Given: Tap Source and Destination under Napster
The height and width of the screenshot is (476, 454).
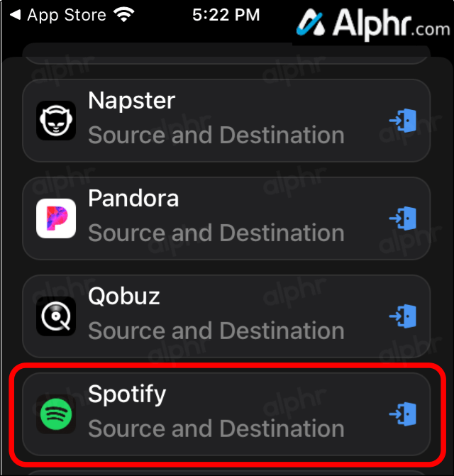Looking at the screenshot, I should pyautogui.click(x=216, y=135).
